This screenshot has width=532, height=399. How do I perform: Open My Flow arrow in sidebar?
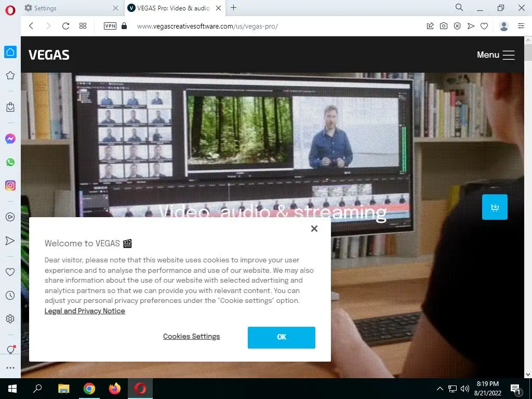(10, 241)
